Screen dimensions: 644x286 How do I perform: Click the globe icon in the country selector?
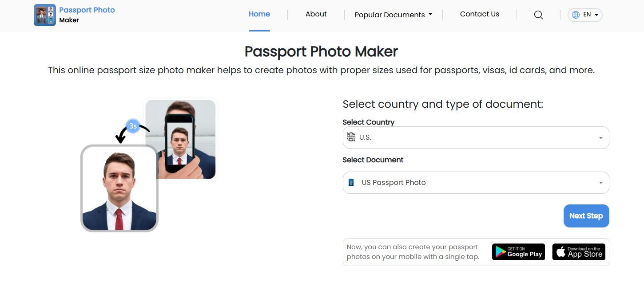[x=351, y=137]
